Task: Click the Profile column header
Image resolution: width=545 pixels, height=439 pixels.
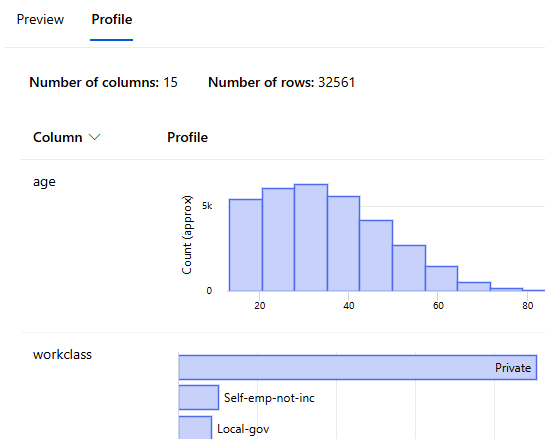Action: 187,137
